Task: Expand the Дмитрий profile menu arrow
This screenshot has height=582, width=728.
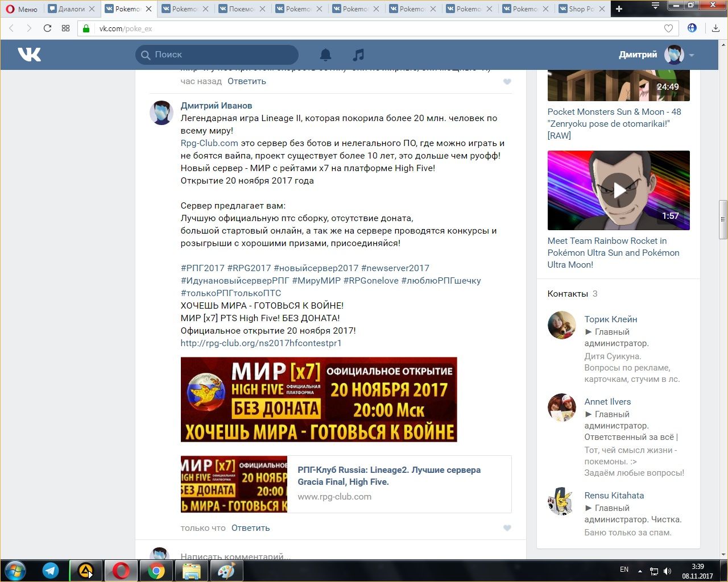Action: (x=692, y=55)
